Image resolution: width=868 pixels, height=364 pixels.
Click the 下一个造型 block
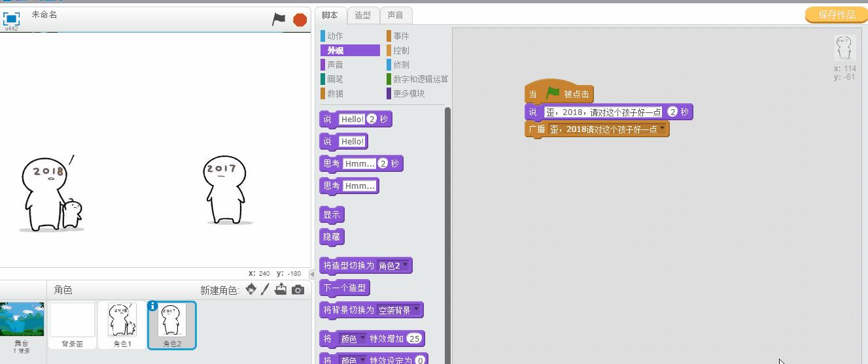point(345,288)
